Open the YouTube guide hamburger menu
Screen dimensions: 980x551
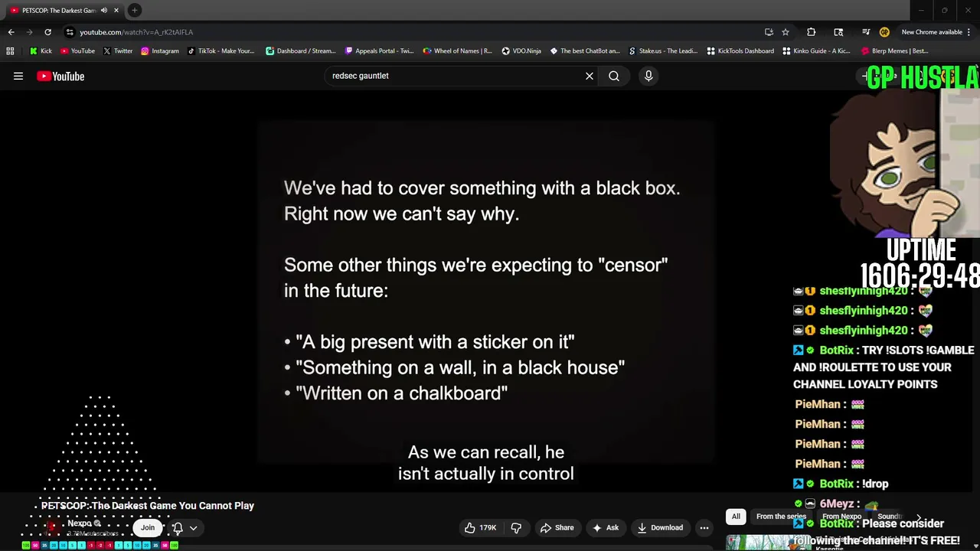18,76
